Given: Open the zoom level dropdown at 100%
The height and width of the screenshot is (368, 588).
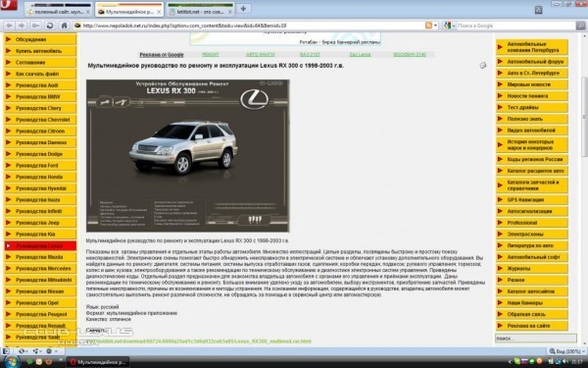Looking at the screenshot, I should tap(565, 351).
